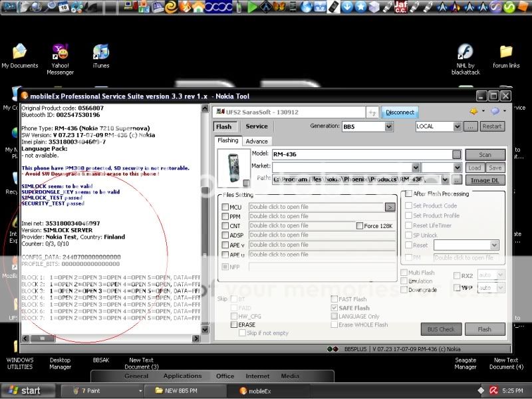Expand the 7 Paint taskbar group arrow
This screenshot has height=399, width=532.
coord(140,391)
